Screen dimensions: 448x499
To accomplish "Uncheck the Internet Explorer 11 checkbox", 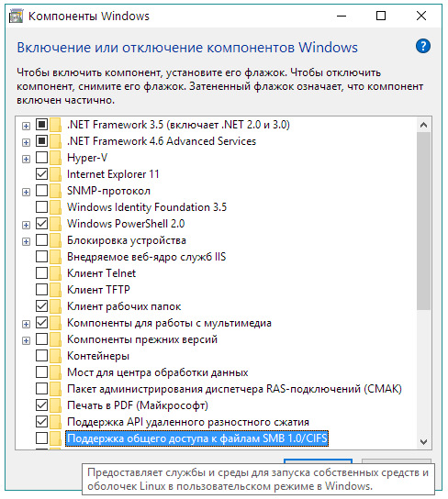I will [41, 173].
